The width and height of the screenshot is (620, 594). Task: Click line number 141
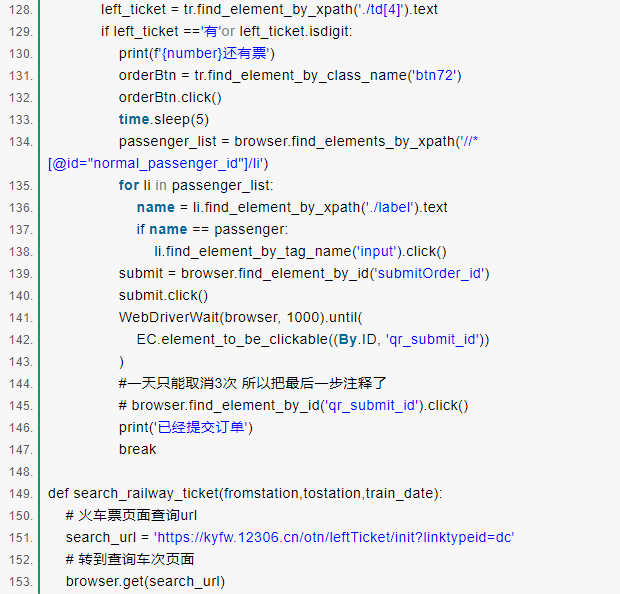pyautogui.click(x=21, y=318)
